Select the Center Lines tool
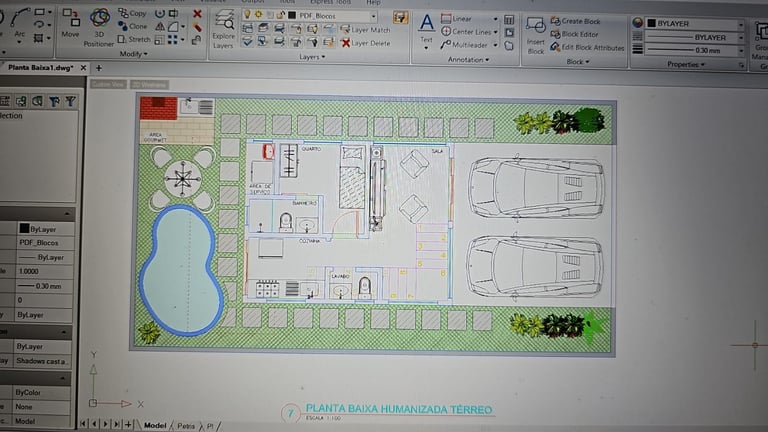 465,32
